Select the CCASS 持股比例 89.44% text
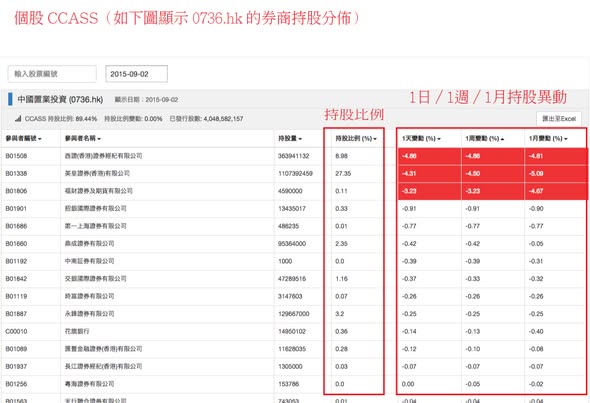The width and height of the screenshot is (590, 403). point(61,119)
